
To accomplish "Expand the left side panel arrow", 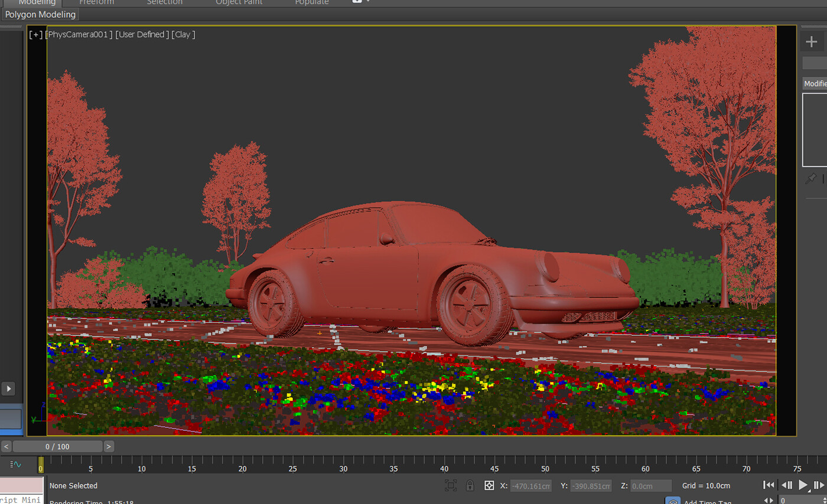I will (x=9, y=388).
